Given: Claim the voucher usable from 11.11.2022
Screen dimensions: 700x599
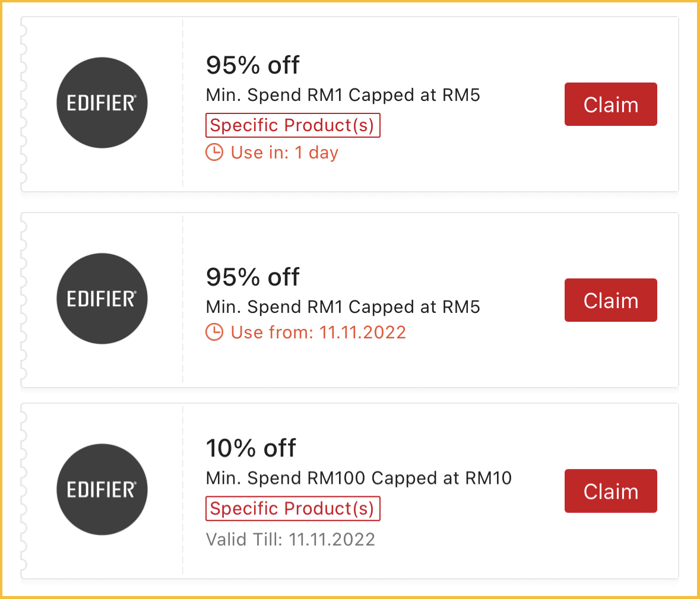Looking at the screenshot, I should point(610,300).
